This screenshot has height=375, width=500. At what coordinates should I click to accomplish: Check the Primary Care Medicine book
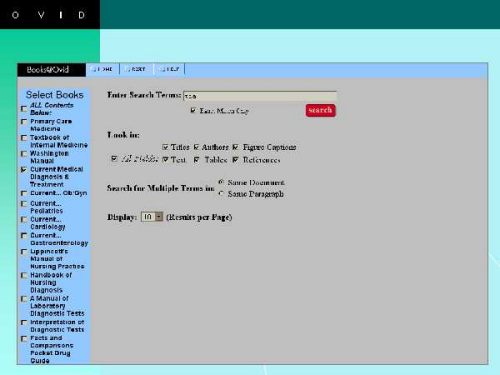24,122
